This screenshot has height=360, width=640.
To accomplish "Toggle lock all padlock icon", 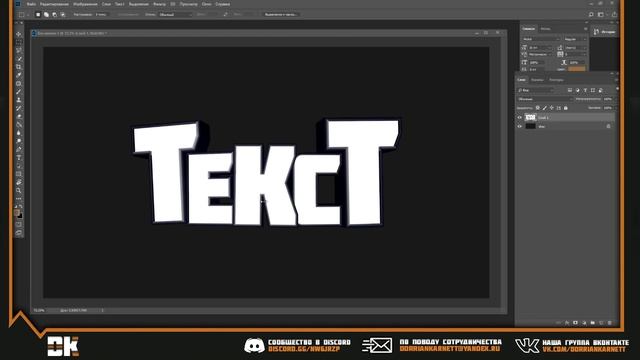I will coord(566,108).
